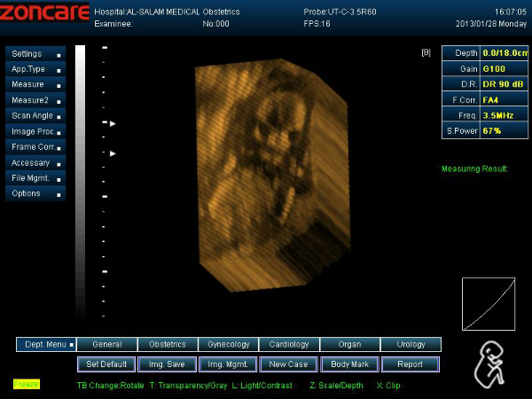Switch to the Cardiology department tab

289,344
